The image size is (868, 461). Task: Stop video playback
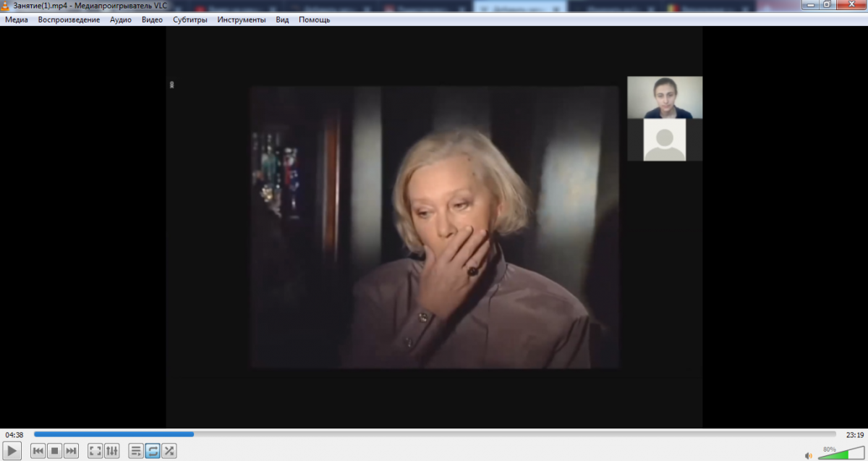pos(55,451)
